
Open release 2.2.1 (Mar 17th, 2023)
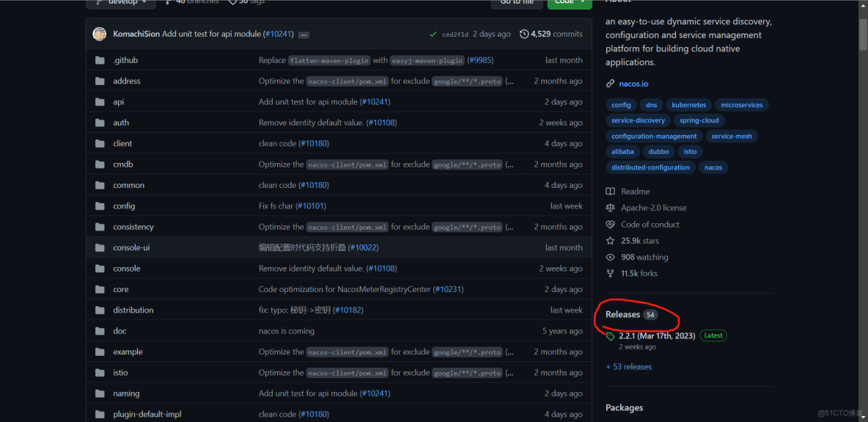(657, 335)
